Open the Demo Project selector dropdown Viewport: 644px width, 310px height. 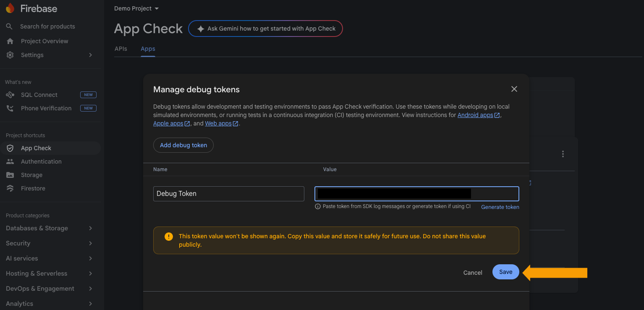click(136, 8)
